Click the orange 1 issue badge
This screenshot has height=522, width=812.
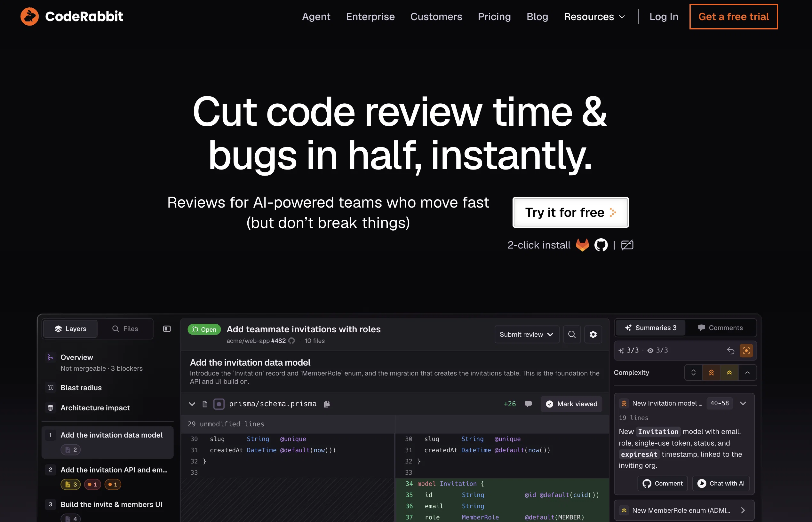point(113,484)
